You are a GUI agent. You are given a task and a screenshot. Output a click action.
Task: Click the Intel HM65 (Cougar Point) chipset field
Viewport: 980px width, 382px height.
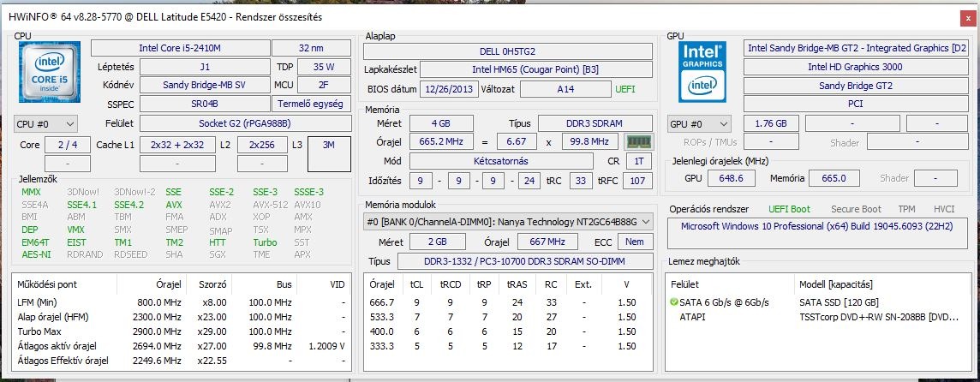tap(535, 69)
